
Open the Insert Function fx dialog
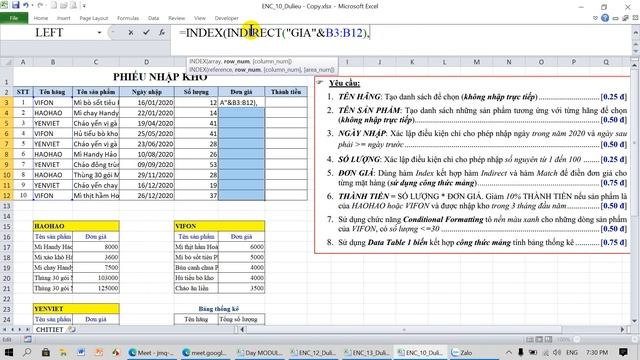pos(162,32)
